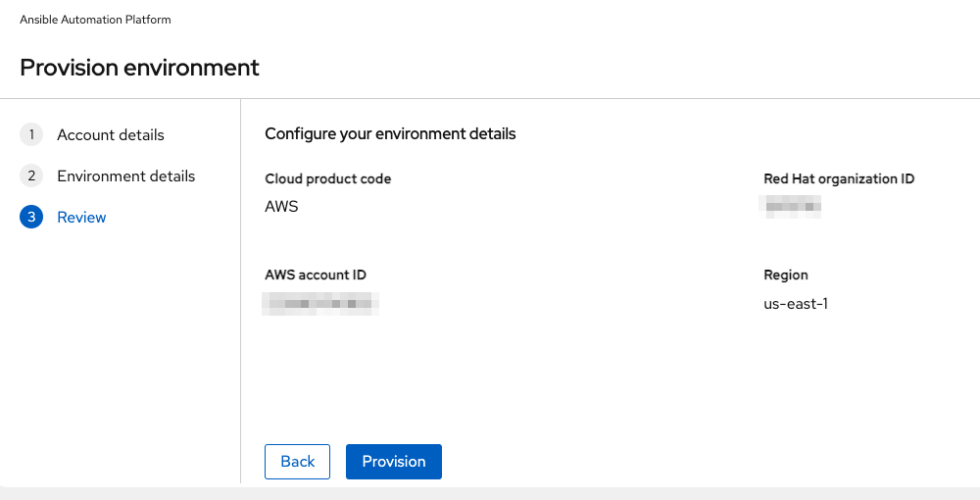Screen dimensions: 980x500
Task: Open the Environment details wizard step
Action: point(126,176)
